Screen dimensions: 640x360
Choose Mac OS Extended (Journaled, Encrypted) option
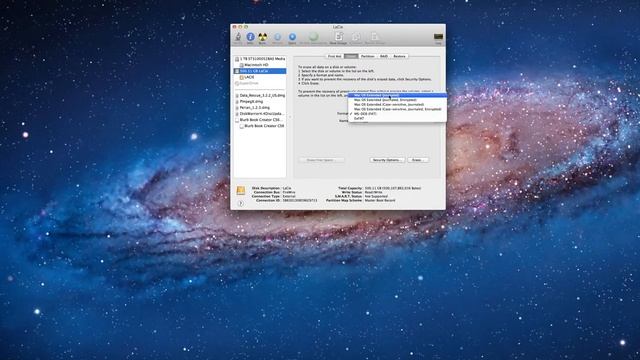click(398, 100)
